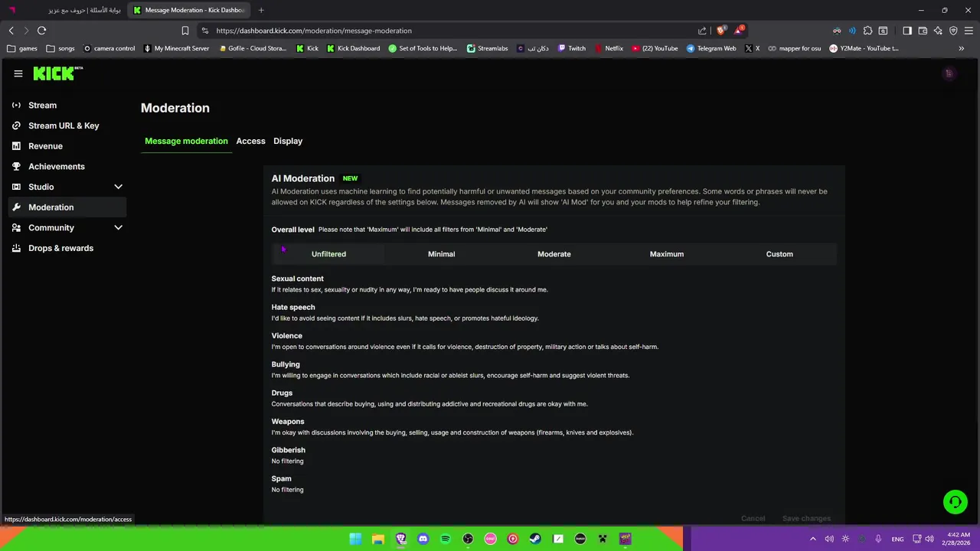Viewport: 980px width, 551px height.
Task: Switch to the Arabic-titled first tab
Action: 64,10
